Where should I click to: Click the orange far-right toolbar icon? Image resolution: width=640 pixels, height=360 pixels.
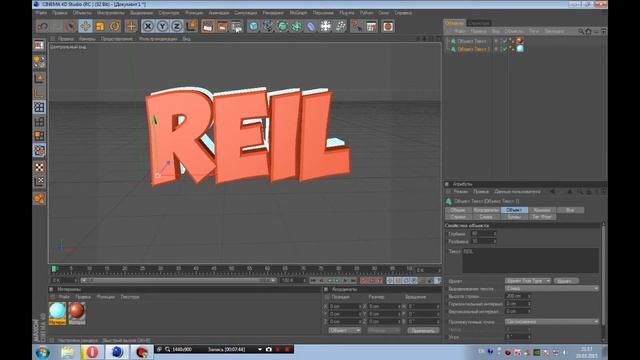click(388, 27)
